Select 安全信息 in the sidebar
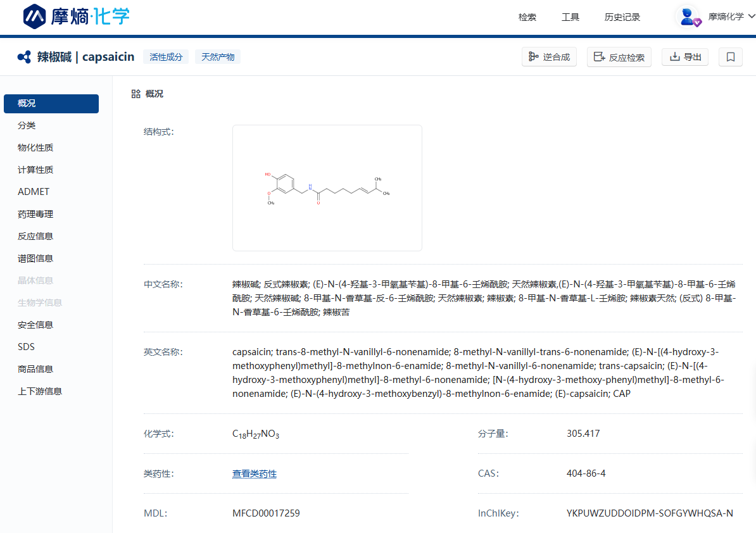Screen dimensions: 756x533 pos(35,325)
